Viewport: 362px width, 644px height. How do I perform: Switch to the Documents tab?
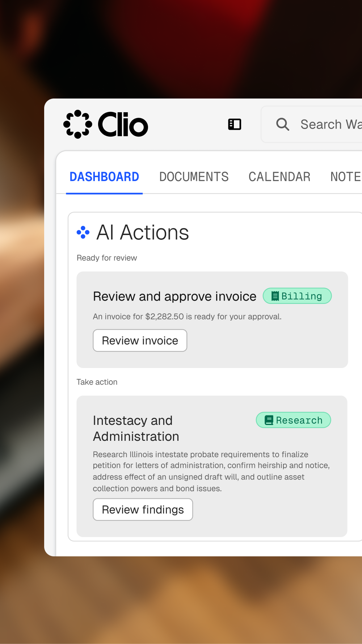point(194,177)
